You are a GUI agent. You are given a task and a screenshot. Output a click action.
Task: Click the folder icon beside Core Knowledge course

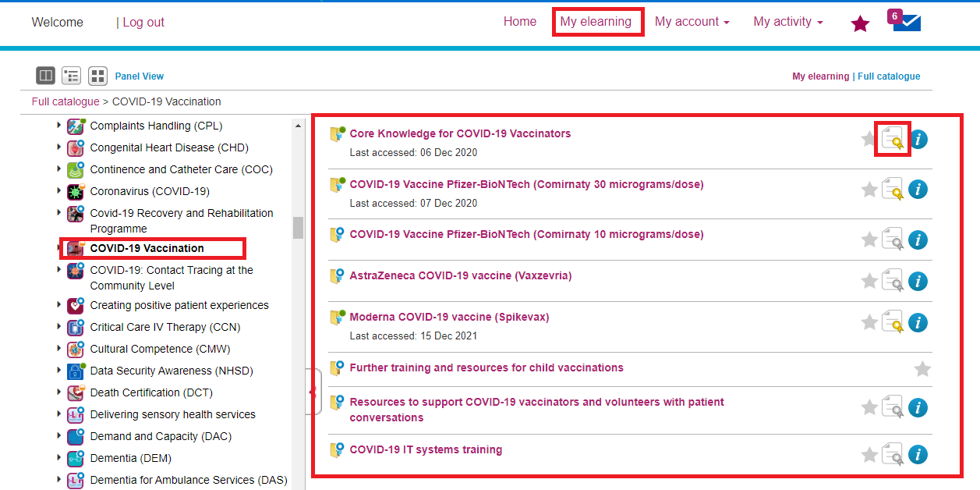click(x=337, y=134)
